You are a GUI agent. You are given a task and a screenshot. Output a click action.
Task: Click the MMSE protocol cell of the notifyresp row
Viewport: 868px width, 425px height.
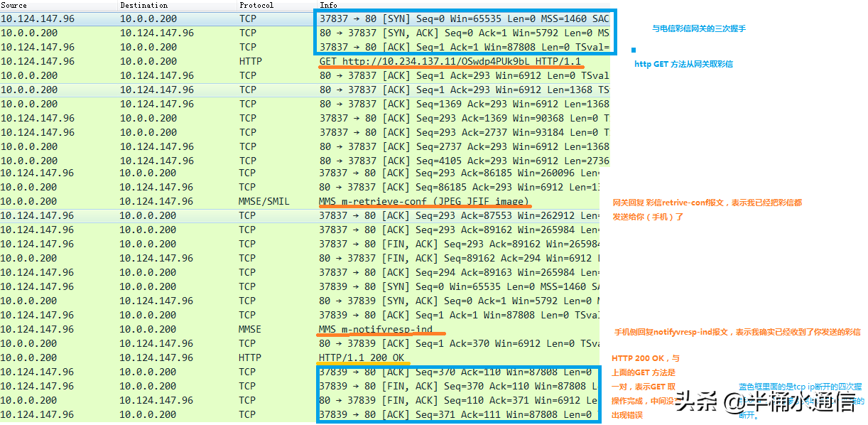click(251, 329)
